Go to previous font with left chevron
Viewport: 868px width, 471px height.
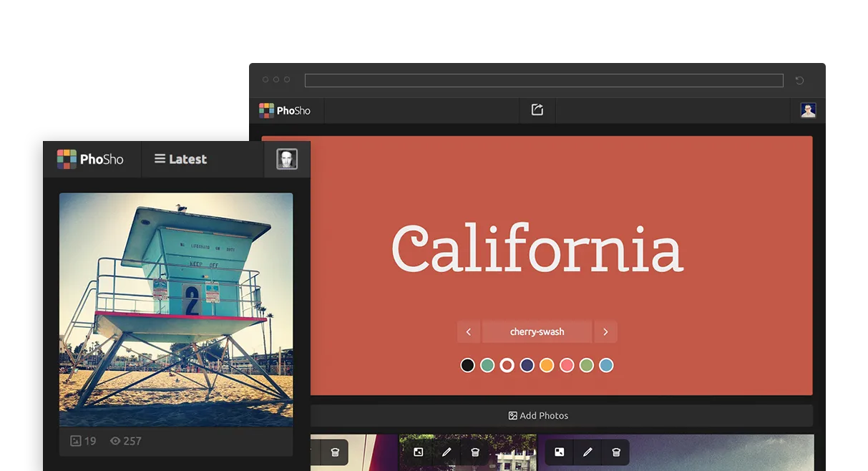[x=469, y=331]
